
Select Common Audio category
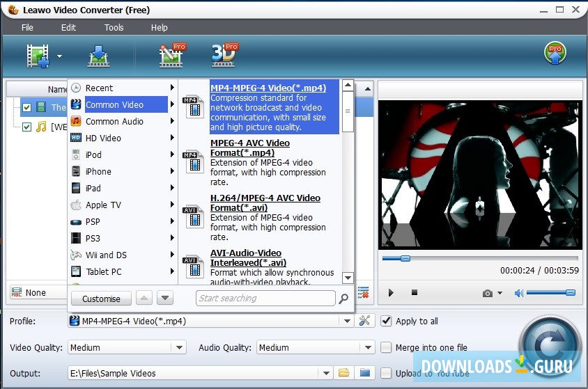(123, 121)
